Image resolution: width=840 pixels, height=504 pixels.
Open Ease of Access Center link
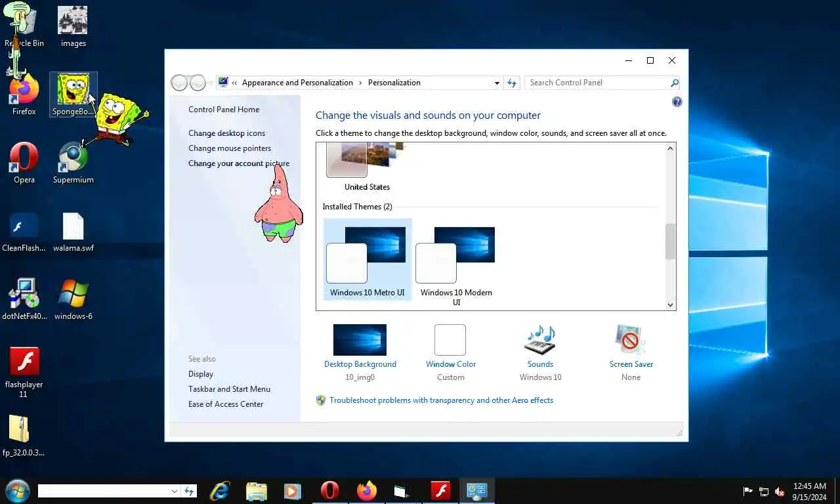point(226,404)
